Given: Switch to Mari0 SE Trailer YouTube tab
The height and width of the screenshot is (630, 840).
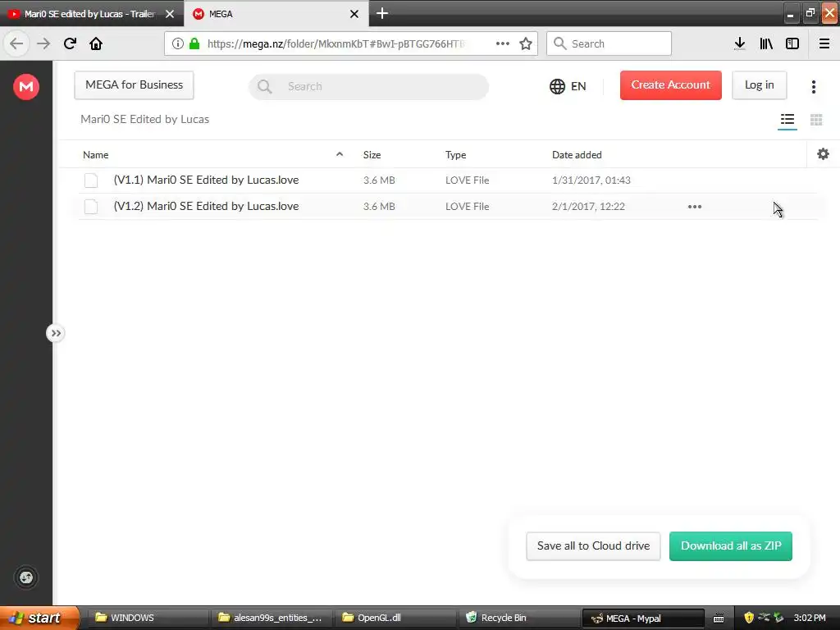Looking at the screenshot, I should pyautogui.click(x=89, y=14).
